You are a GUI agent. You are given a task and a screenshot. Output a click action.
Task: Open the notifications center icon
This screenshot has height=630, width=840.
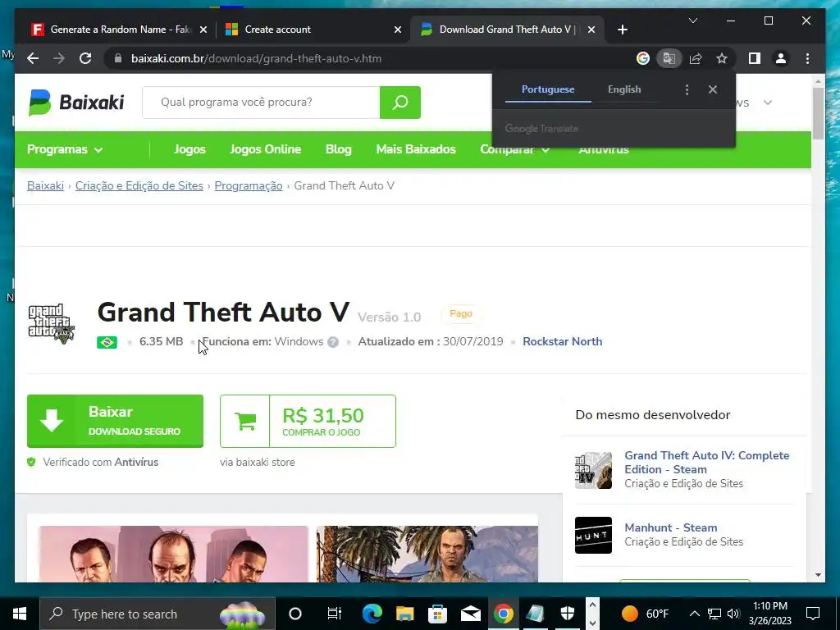813,614
